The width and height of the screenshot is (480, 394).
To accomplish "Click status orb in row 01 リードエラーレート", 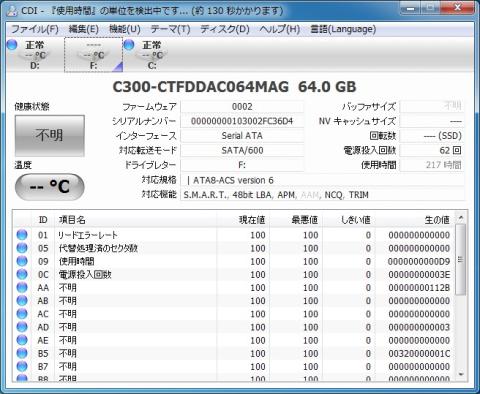I will 22,235.
